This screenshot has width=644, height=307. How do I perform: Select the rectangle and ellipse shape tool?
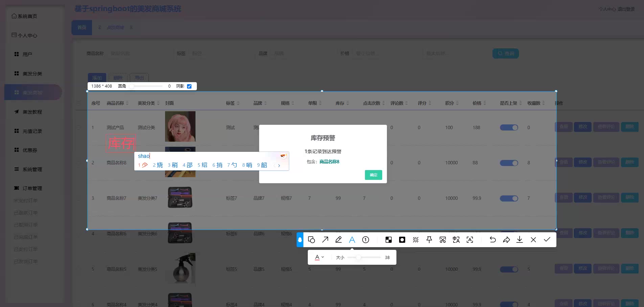point(312,240)
